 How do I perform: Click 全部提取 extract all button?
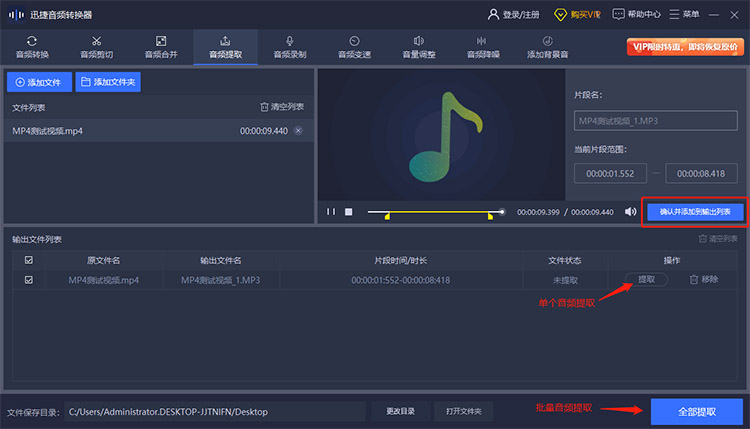pyautogui.click(x=696, y=412)
